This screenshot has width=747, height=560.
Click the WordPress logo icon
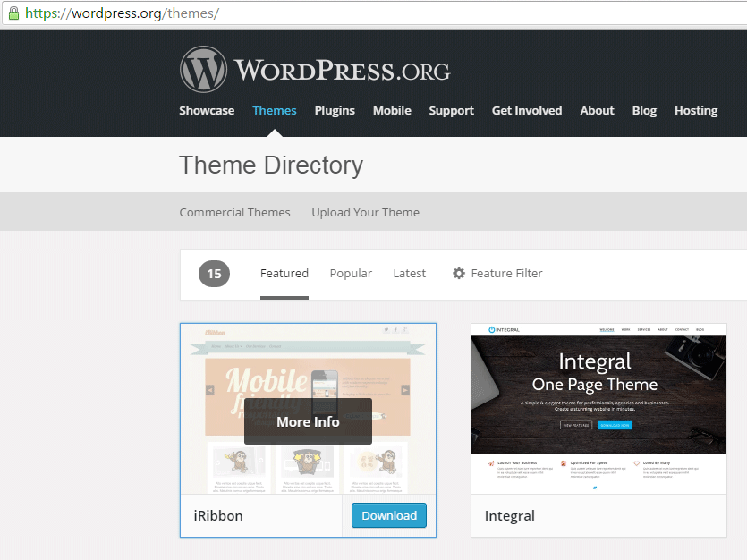(203, 70)
